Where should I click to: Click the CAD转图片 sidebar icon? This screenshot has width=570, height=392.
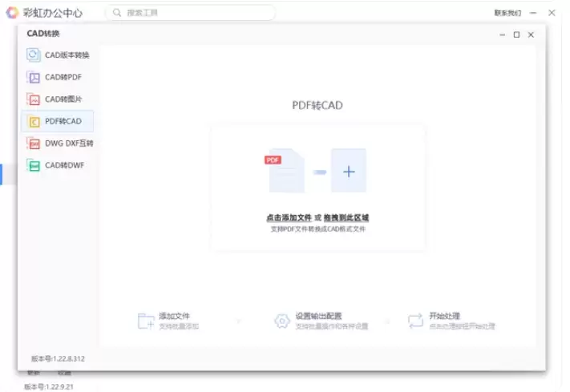34,99
